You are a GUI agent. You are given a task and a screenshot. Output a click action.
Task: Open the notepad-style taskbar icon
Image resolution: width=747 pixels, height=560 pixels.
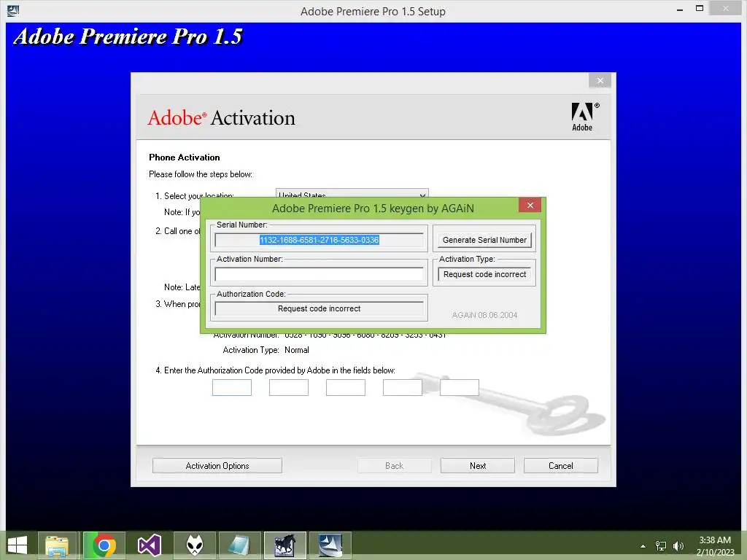pos(239,545)
